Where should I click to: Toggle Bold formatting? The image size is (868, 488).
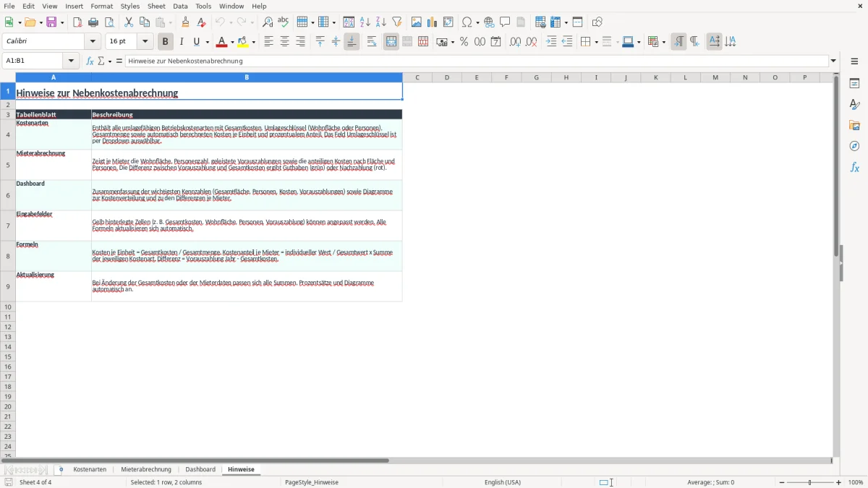pyautogui.click(x=166, y=42)
